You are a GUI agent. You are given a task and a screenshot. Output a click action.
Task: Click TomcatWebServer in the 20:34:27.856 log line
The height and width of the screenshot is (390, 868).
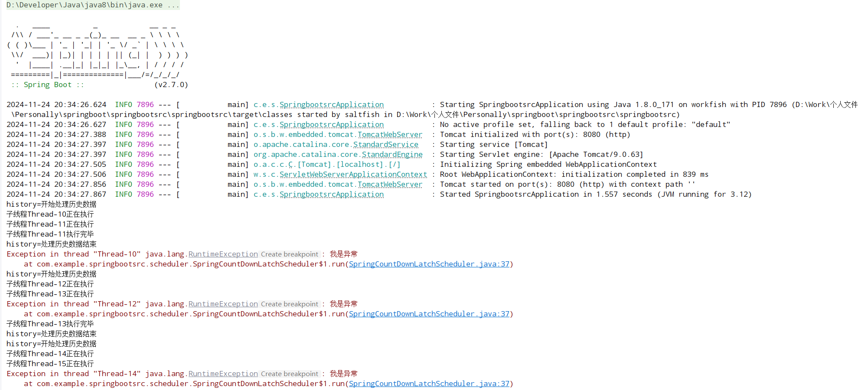(x=390, y=185)
